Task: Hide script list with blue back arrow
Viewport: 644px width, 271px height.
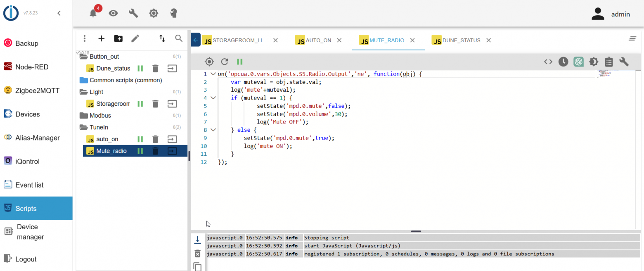Action: point(196,40)
